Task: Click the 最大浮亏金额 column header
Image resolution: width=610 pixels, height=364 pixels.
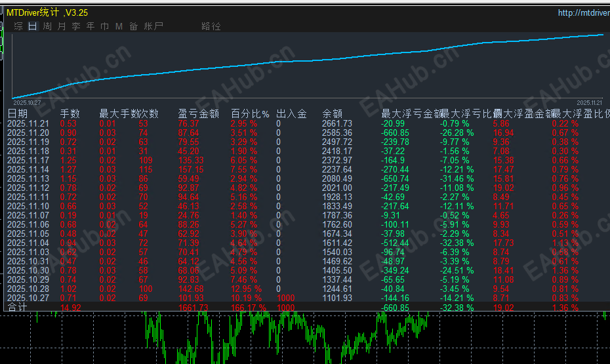Action: point(412,113)
